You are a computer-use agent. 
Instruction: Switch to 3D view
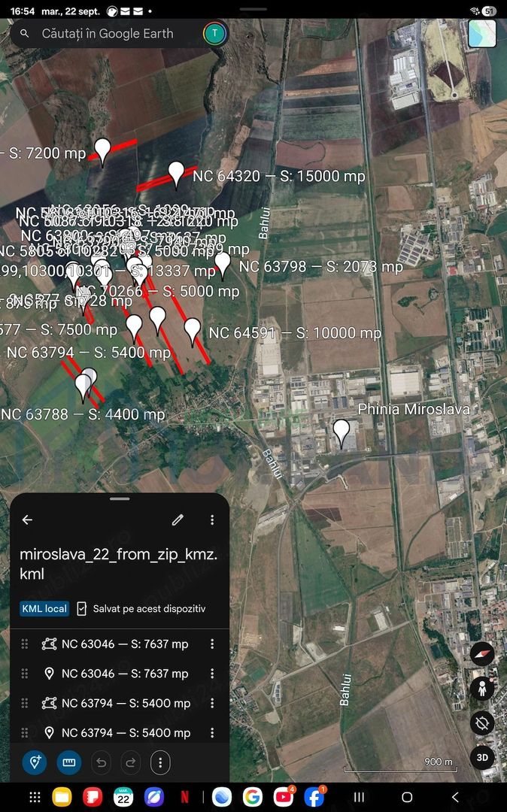482,757
